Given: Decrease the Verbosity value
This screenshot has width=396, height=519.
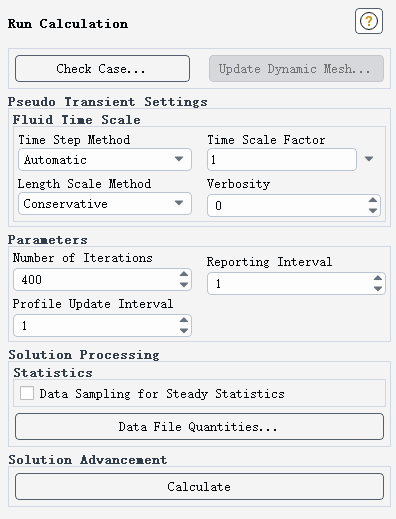Looking at the screenshot, I should pos(373,211).
